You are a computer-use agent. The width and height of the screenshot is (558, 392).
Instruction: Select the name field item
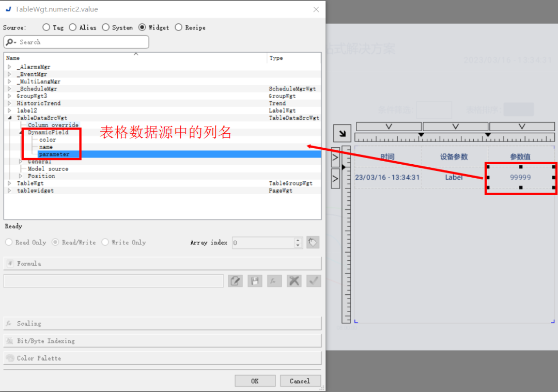click(x=46, y=147)
